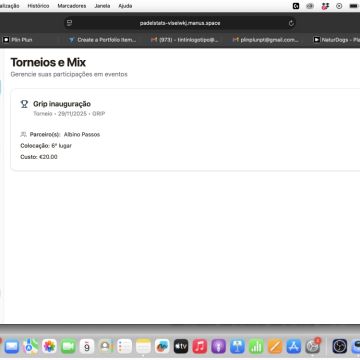Open System Settings from the dock

click(313, 346)
